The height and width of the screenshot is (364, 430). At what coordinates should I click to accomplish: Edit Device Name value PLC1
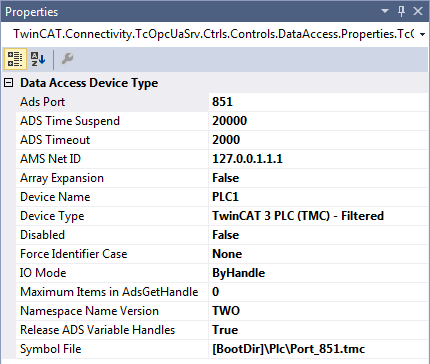[x=318, y=197]
